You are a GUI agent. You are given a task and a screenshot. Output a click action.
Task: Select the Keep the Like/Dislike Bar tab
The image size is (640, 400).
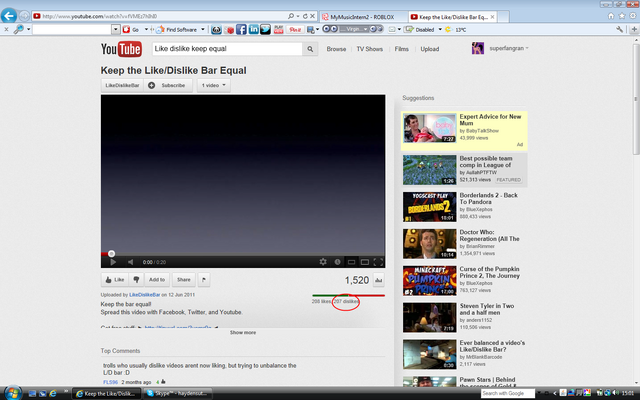[x=452, y=17]
